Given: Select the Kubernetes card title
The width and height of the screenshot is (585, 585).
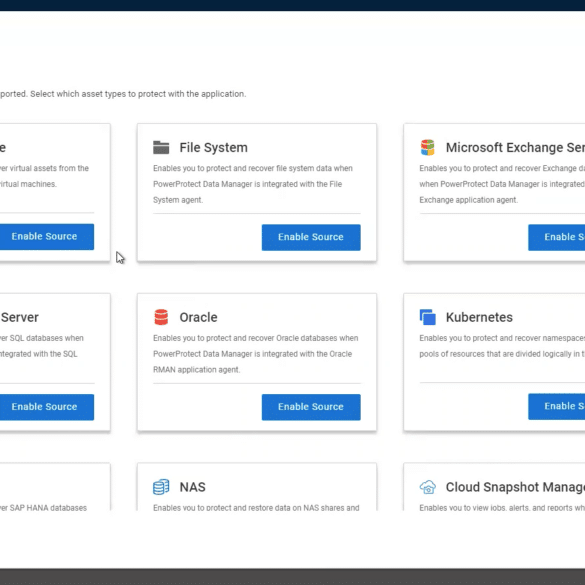Looking at the screenshot, I should click(x=479, y=317).
